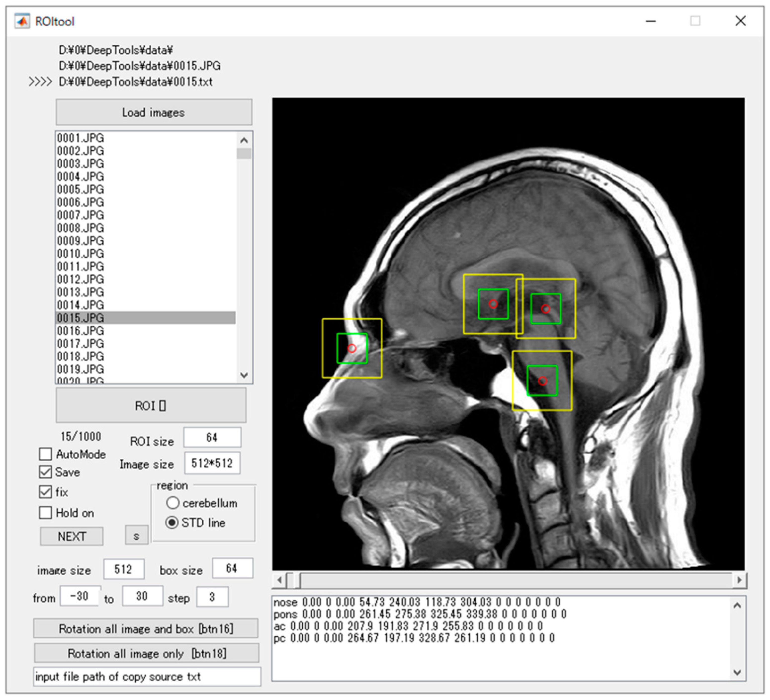Click the image slider right arrow

pyautogui.click(x=739, y=580)
